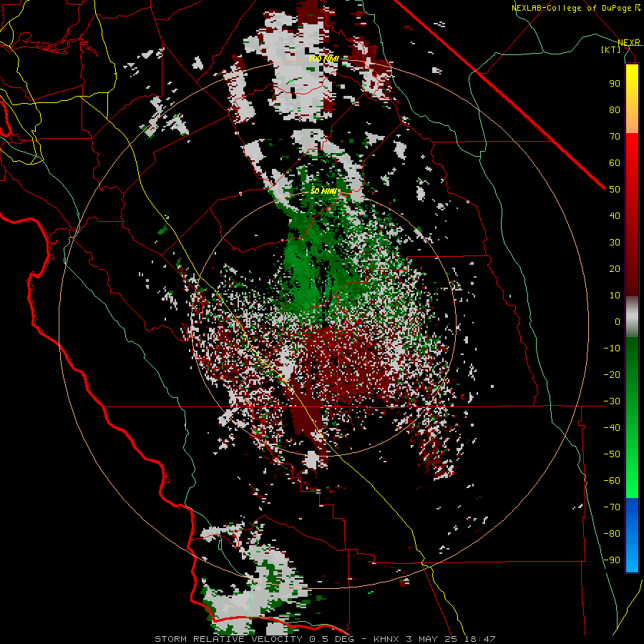Click the [KT] units label
644x644 pixels.
pos(611,50)
